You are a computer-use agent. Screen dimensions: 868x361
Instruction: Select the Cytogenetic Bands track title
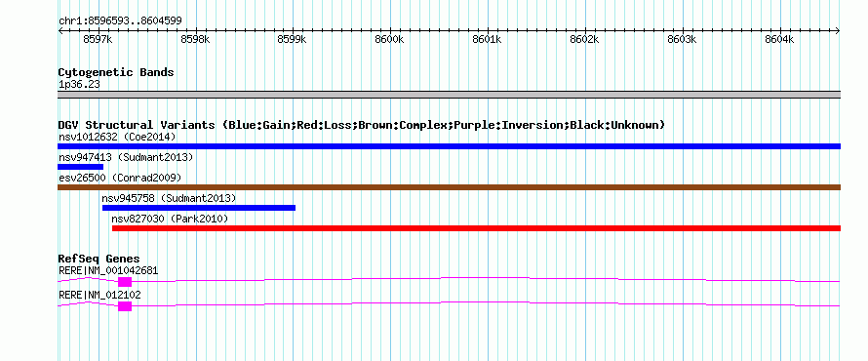click(x=116, y=72)
